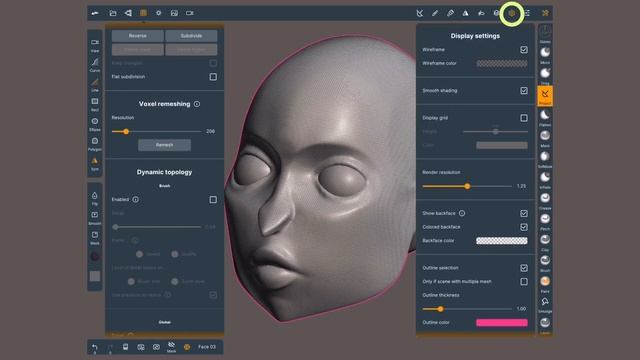The image size is (640, 360).
Task: Adjust the voxel Resolution slider
Action: pyautogui.click(x=156, y=131)
